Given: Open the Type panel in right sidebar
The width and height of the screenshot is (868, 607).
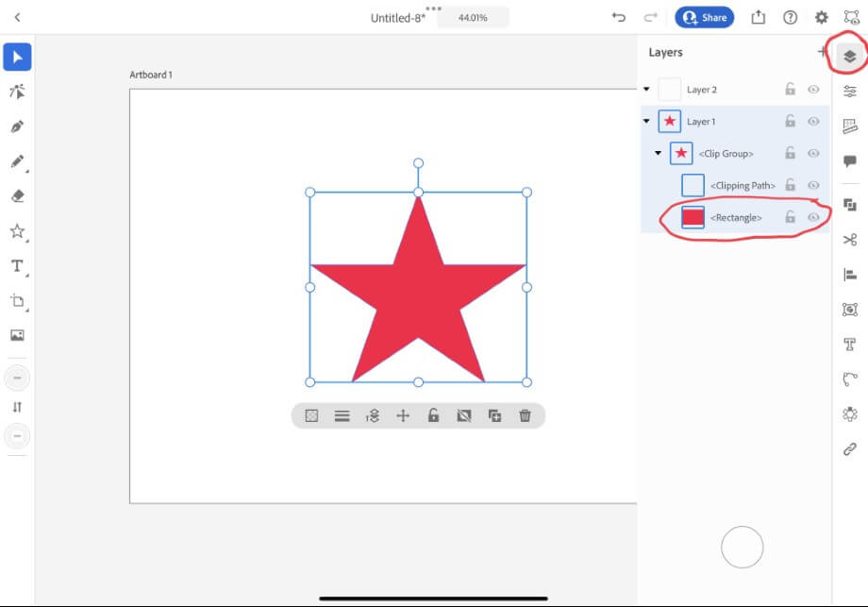Looking at the screenshot, I should (850, 345).
